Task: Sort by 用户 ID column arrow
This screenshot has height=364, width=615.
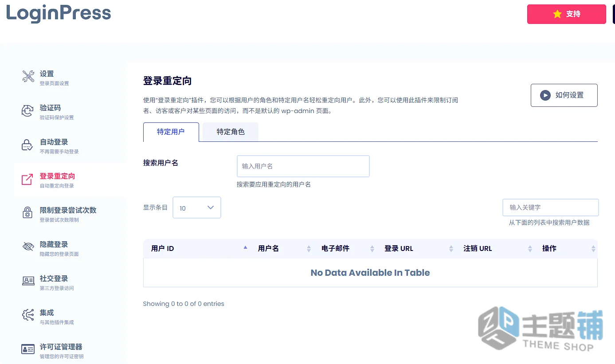Action: 245,247
